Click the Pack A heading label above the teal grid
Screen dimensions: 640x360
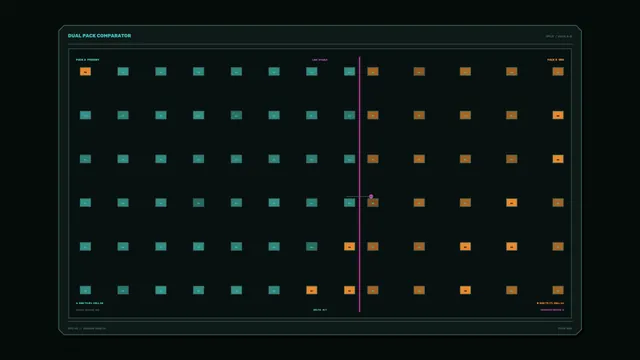87,60
